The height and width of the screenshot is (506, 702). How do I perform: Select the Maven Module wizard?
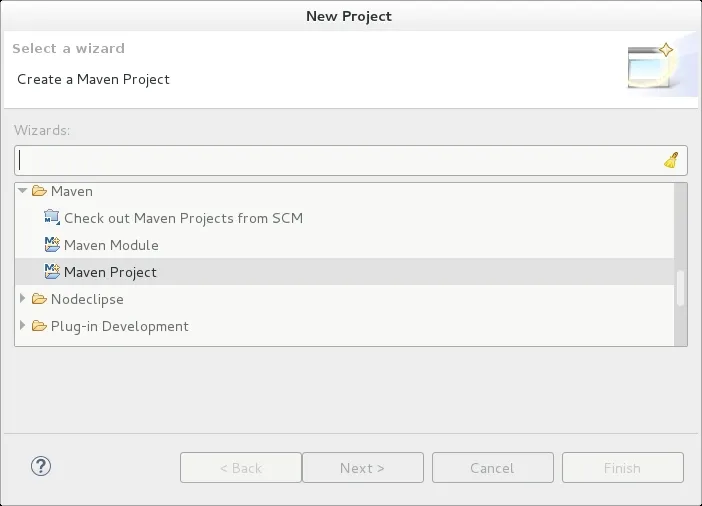(x=111, y=244)
